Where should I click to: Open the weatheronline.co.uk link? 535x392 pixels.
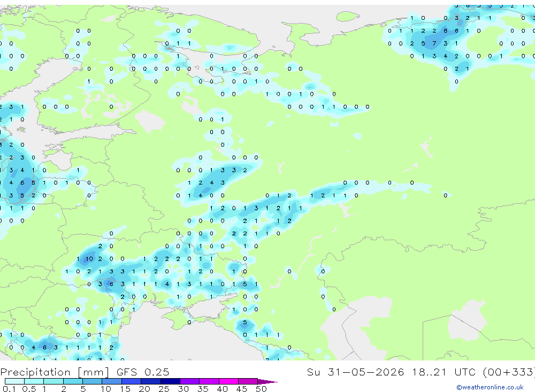click(x=490, y=387)
